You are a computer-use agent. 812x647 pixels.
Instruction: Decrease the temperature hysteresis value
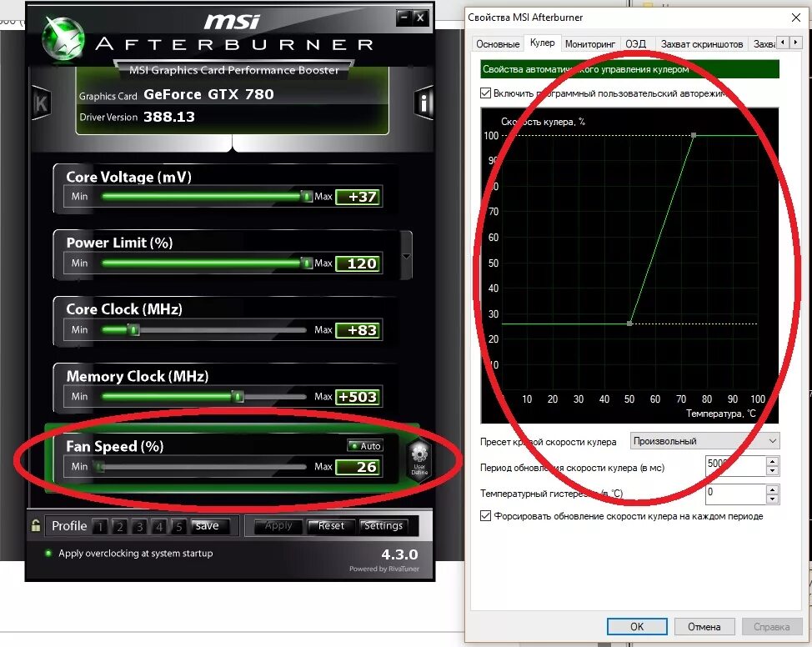click(772, 499)
